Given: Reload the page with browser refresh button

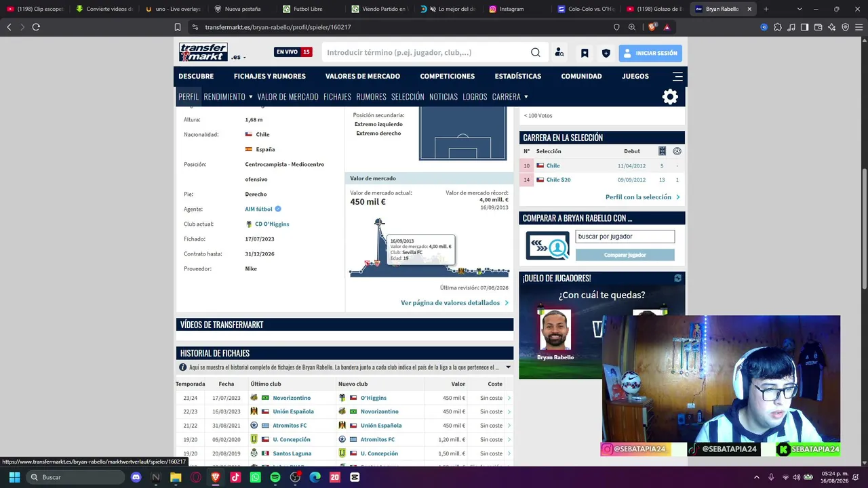Looking at the screenshot, I should coord(36,27).
